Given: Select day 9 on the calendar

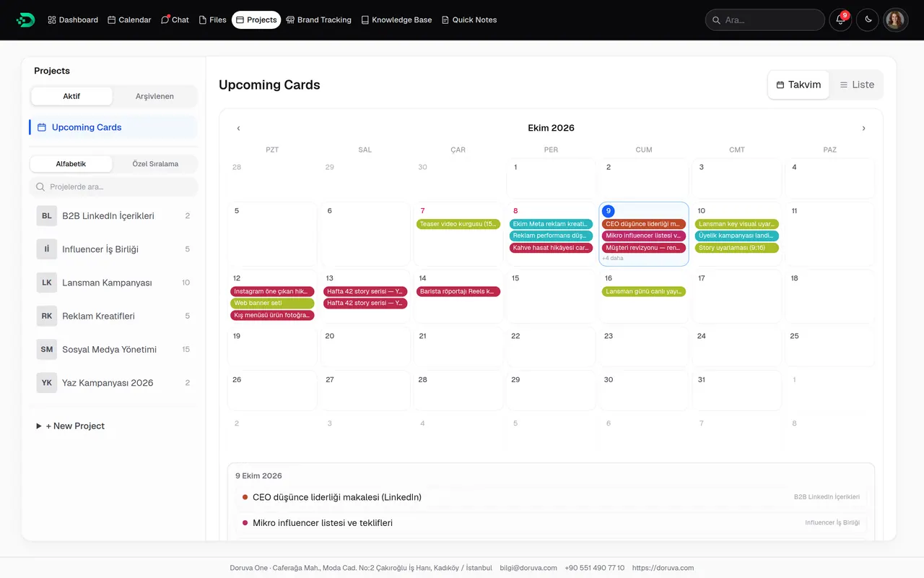Looking at the screenshot, I should (x=609, y=211).
